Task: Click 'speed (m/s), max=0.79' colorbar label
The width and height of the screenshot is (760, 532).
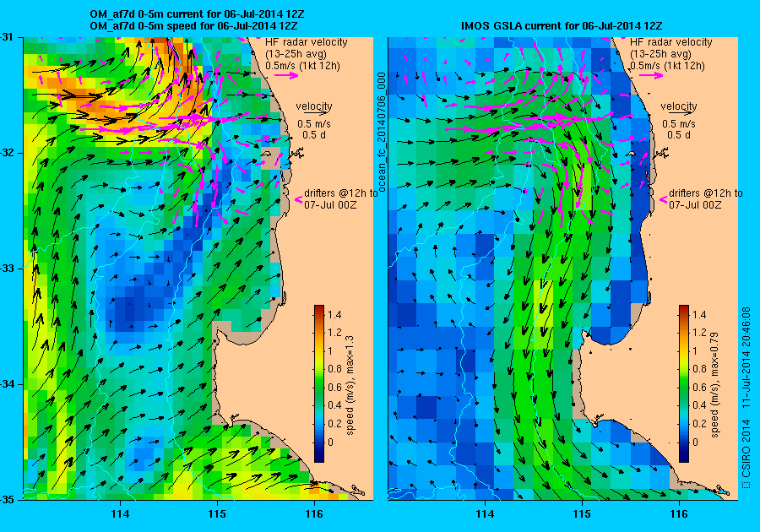Action: click(715, 385)
